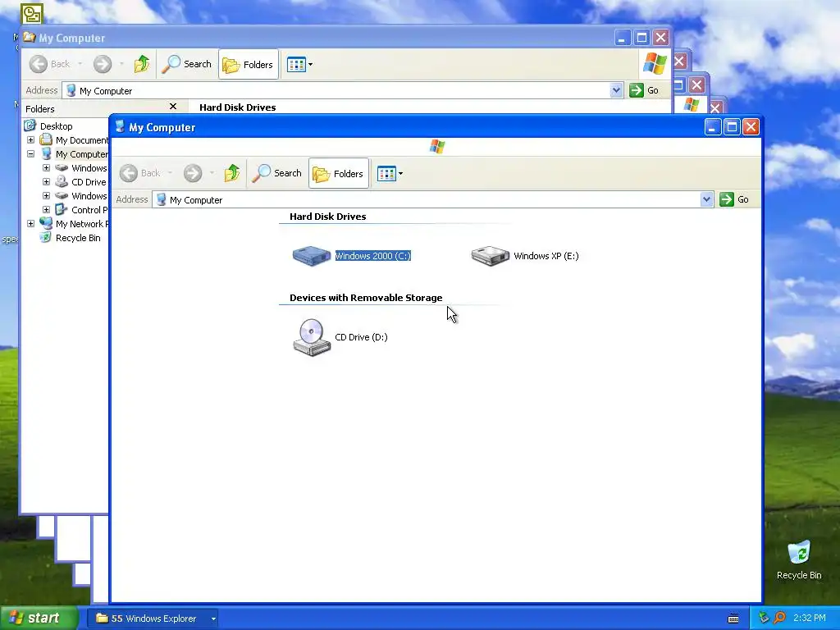Select the Windows XP (E:) drive icon
840x630 pixels.
[491, 256]
